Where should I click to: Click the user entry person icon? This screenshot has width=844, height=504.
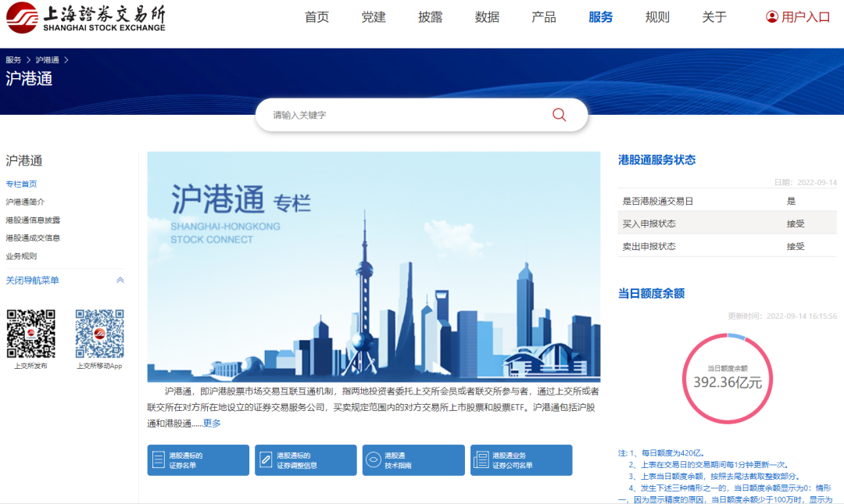[x=772, y=17]
